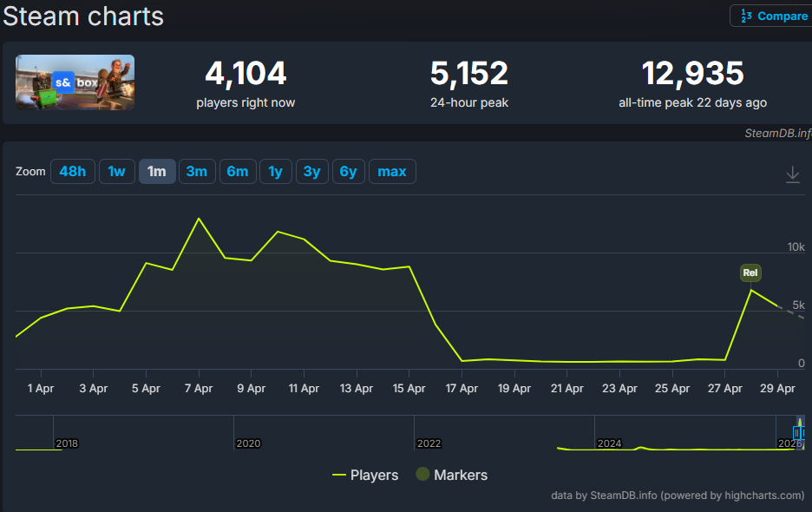Set chart zoom to 48h
This screenshot has height=512, width=812.
coord(73,172)
